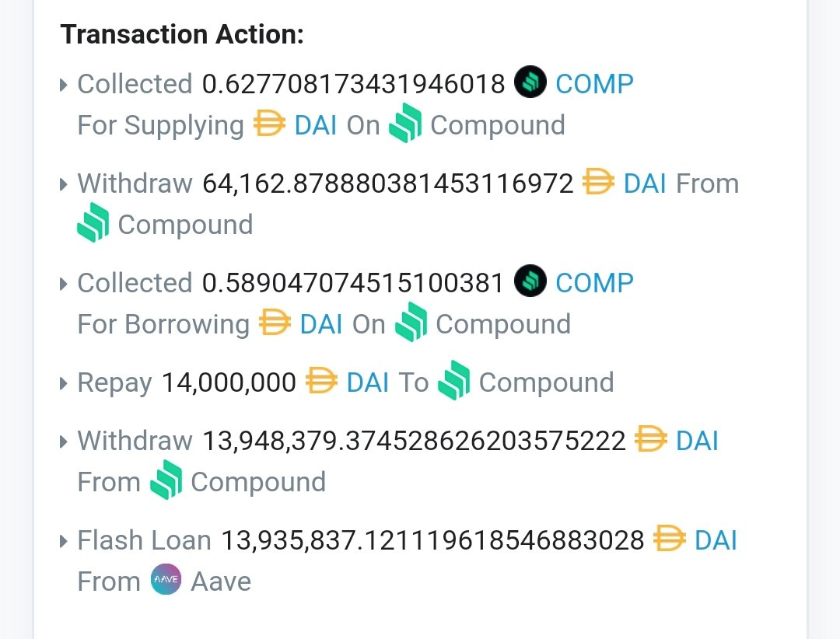Click DAI icon after For Borrowing

[275, 322]
